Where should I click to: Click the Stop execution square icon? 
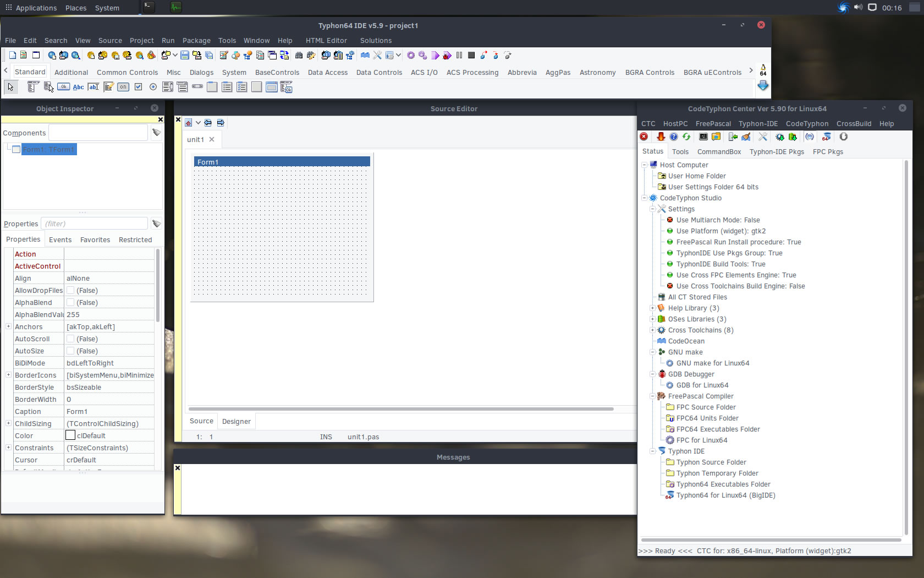[x=471, y=55]
